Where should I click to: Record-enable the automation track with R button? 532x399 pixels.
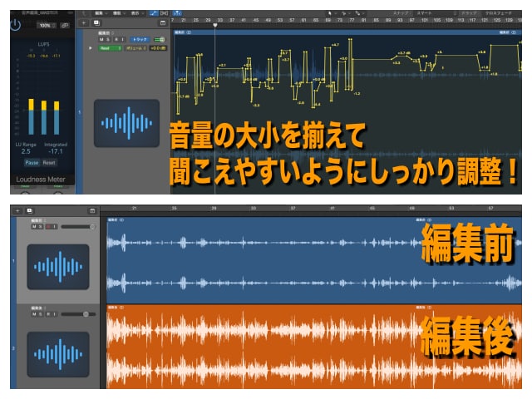coord(116,40)
